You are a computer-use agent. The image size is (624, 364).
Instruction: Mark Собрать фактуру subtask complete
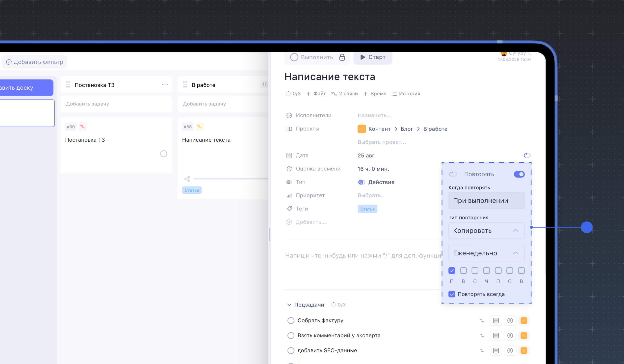click(291, 321)
